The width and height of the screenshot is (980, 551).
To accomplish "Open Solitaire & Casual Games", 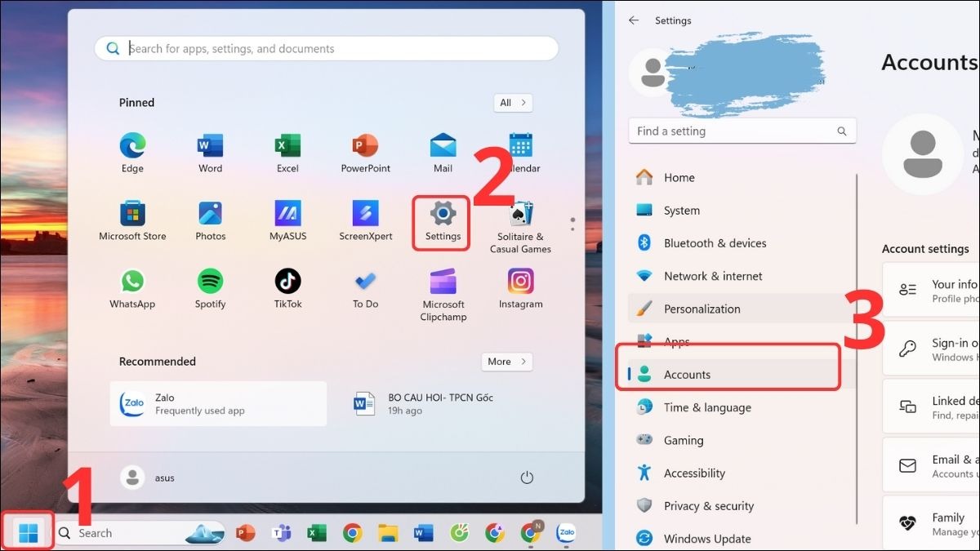I will (x=520, y=227).
